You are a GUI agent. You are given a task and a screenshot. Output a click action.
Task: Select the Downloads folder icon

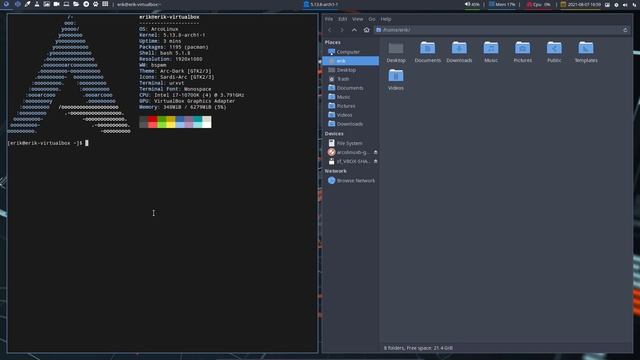click(x=459, y=52)
